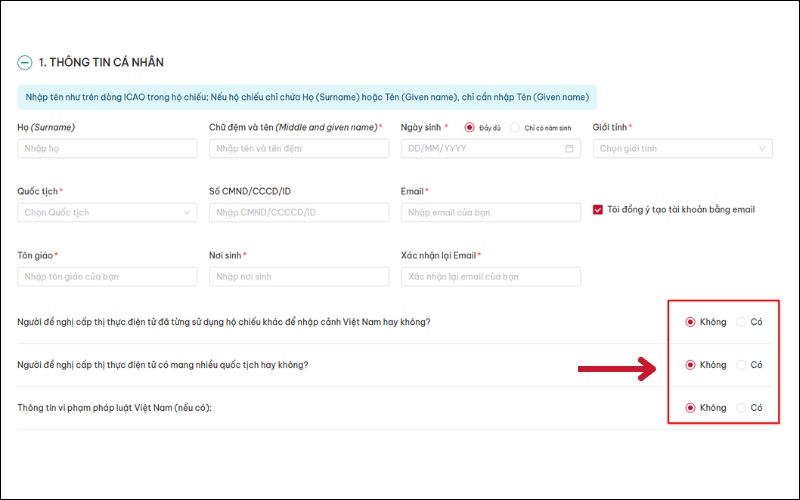Select the Đầy đủ birth date option
Image resolution: width=800 pixels, height=500 pixels.
click(x=470, y=127)
